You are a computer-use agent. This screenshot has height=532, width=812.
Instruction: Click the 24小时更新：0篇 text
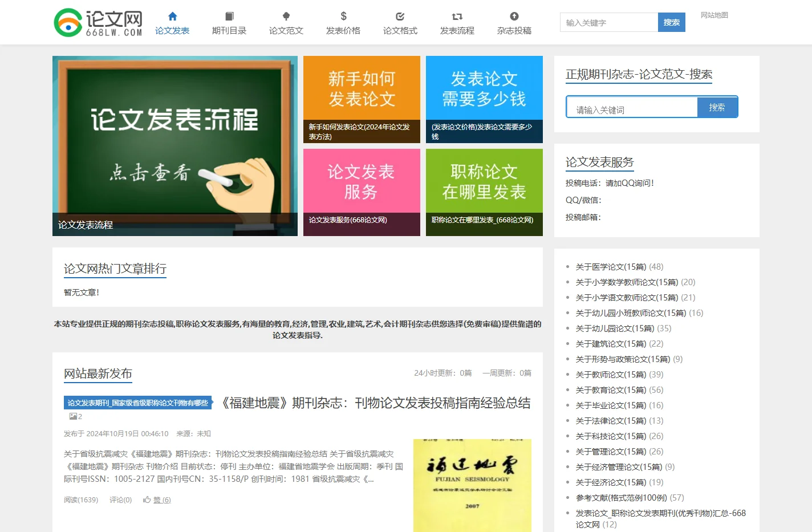coord(443,373)
